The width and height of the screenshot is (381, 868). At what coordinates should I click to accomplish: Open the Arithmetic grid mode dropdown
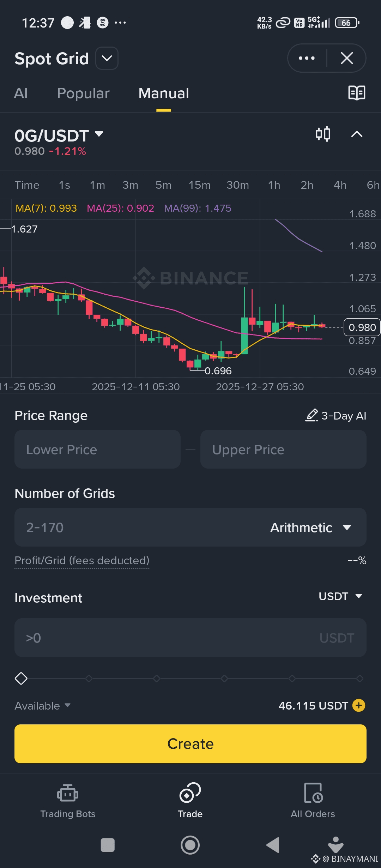coord(310,528)
